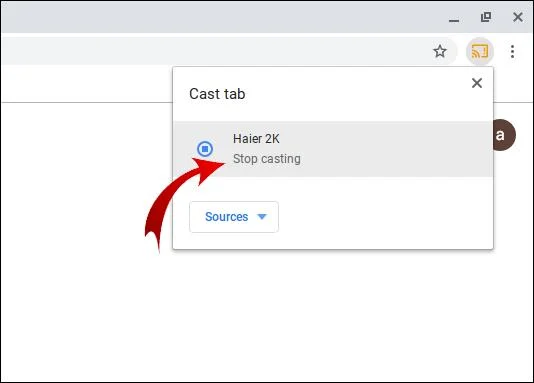
Task: Click the brown profile avatar 'a'
Action: tap(504, 135)
